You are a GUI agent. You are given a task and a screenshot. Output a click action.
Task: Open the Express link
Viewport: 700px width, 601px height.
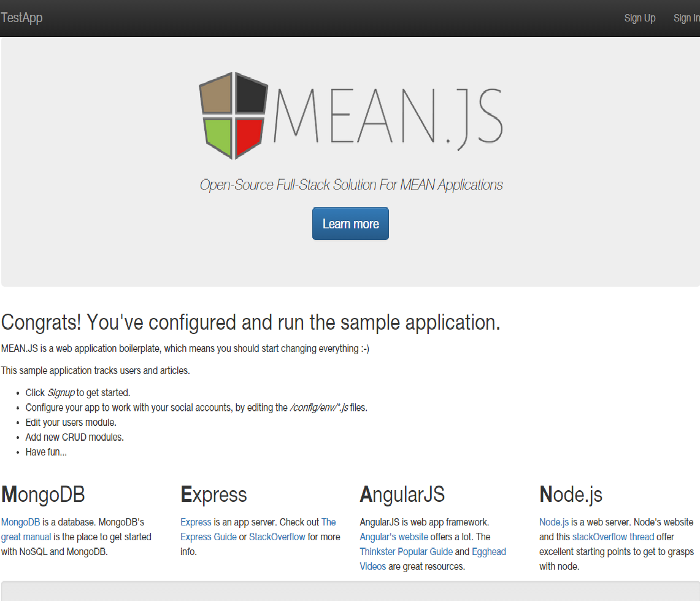click(195, 522)
